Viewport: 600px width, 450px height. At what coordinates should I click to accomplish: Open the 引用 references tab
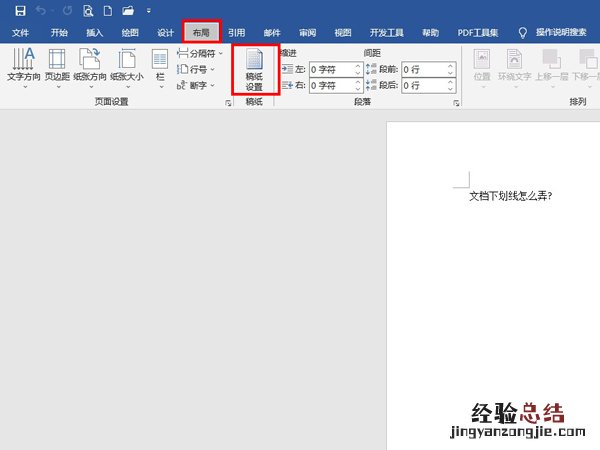[x=236, y=32]
